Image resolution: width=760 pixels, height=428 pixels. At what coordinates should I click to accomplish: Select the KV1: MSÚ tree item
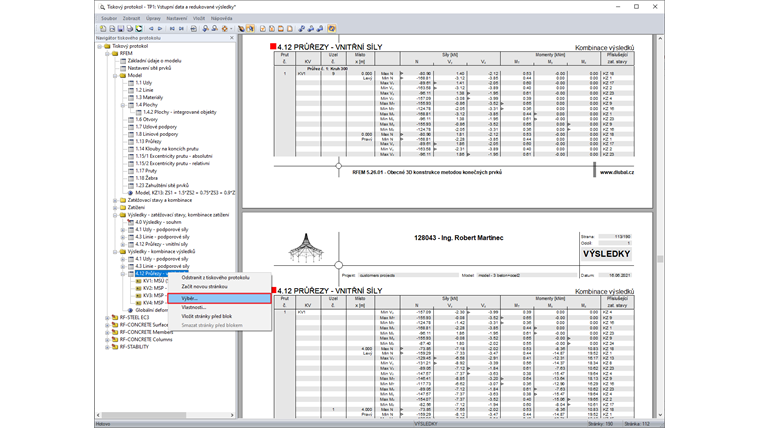tap(155, 281)
